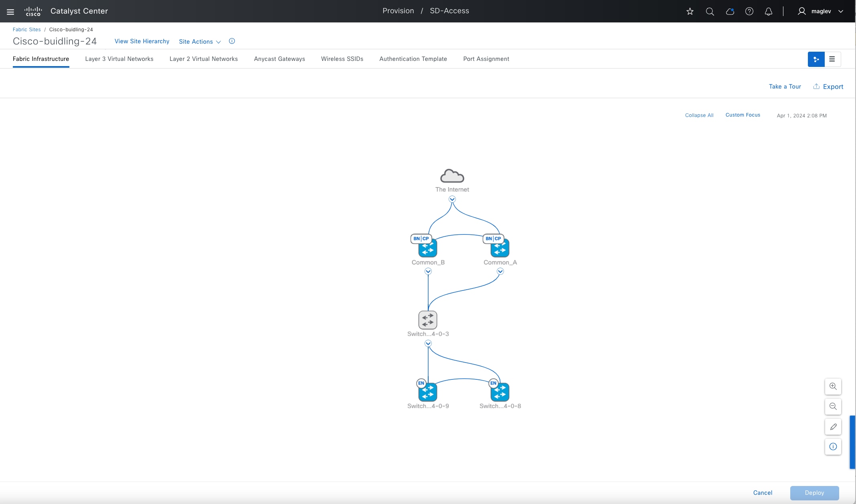The image size is (856, 504).
Task: Click the help question mark icon
Action: [749, 12]
